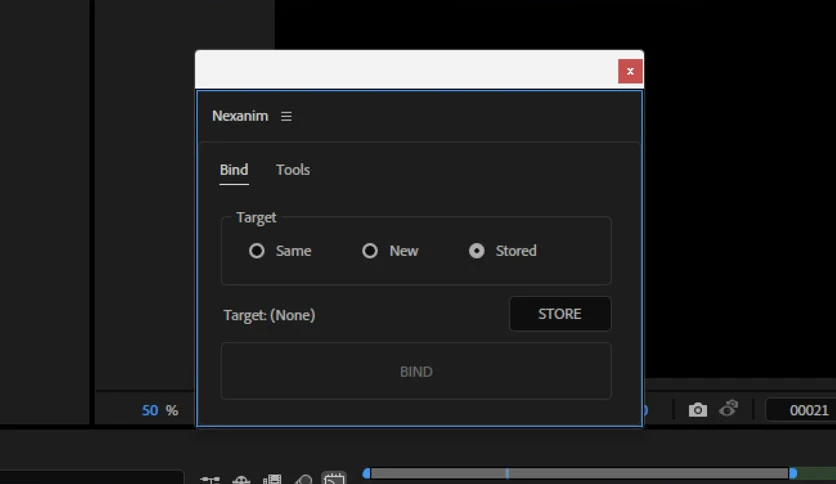Click the gray time navigator bar

(x=580, y=473)
